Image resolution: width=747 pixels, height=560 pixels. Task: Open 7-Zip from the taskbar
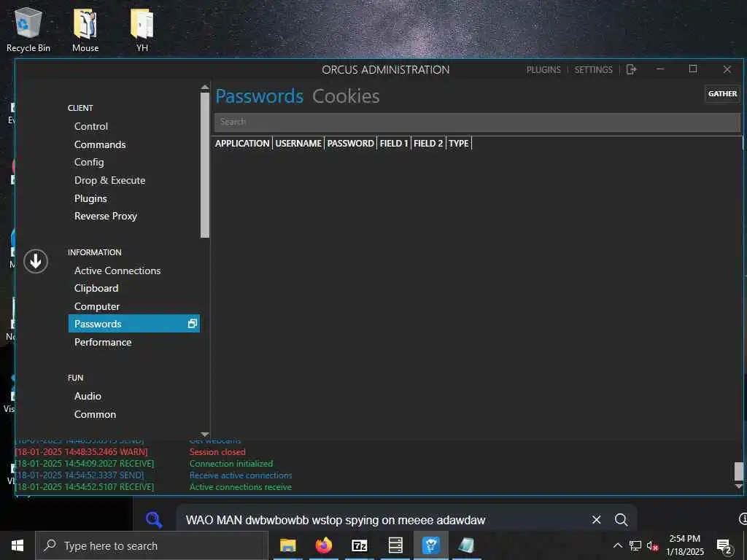pos(359,545)
